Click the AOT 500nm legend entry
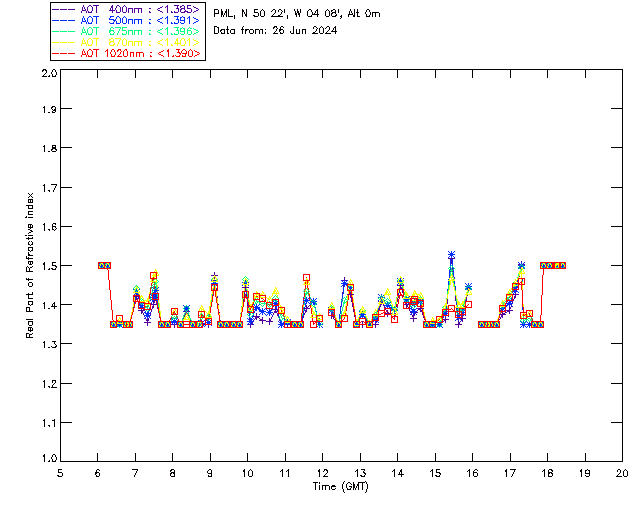640x512 pixels. coord(127,20)
